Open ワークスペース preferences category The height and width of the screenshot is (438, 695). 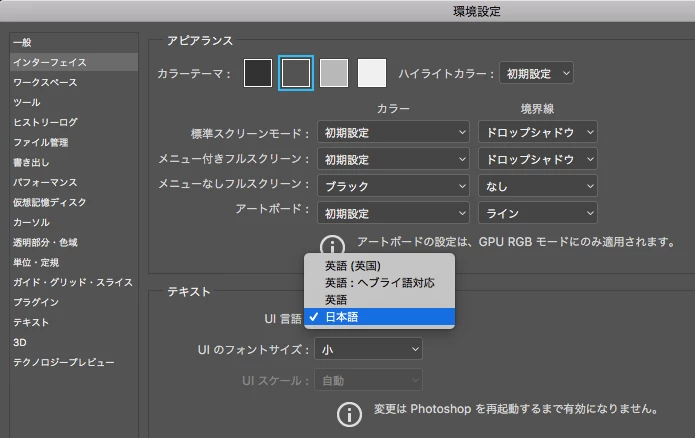74,82
